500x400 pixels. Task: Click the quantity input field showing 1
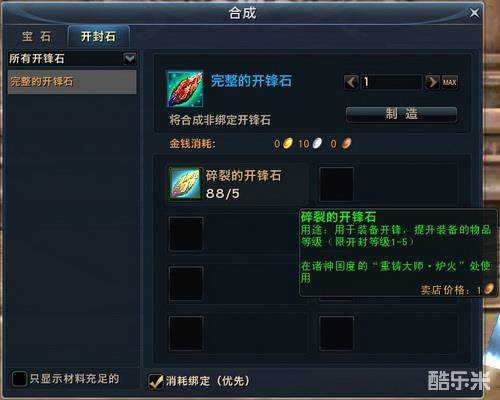392,82
